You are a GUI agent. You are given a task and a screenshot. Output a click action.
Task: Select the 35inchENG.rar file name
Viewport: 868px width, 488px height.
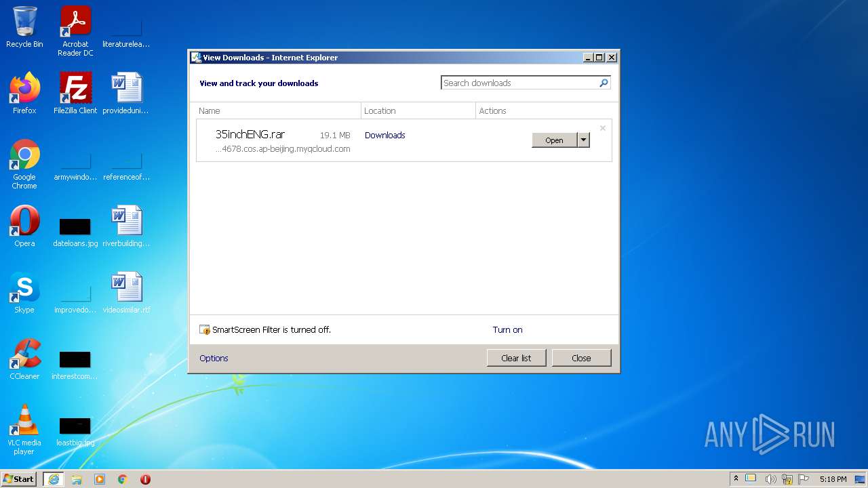250,134
